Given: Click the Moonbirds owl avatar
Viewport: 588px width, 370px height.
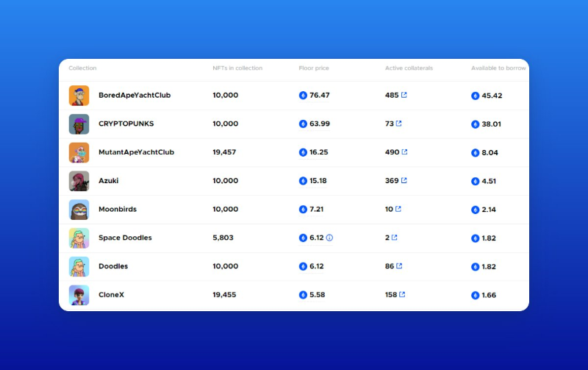Looking at the screenshot, I should pyautogui.click(x=79, y=210).
